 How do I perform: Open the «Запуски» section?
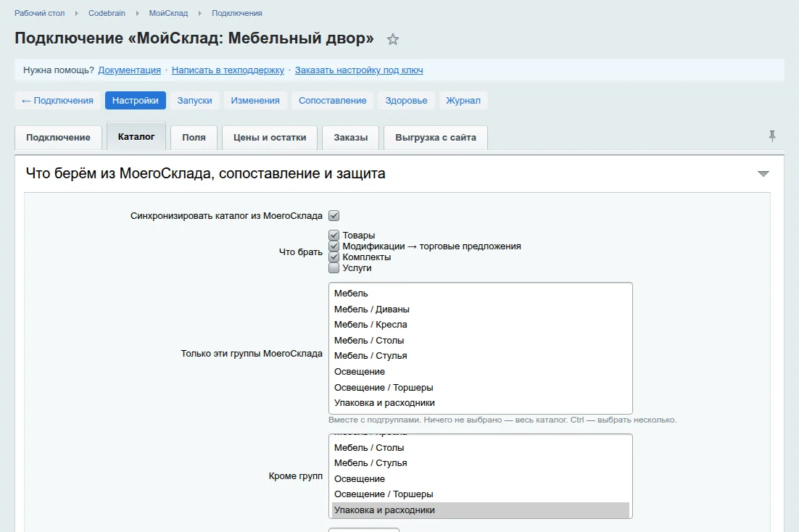pos(194,101)
